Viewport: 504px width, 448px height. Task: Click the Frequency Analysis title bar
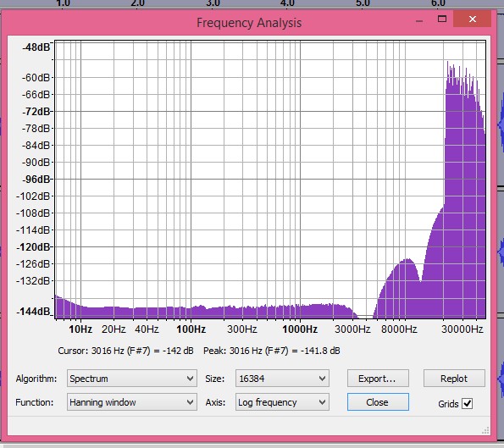click(249, 23)
